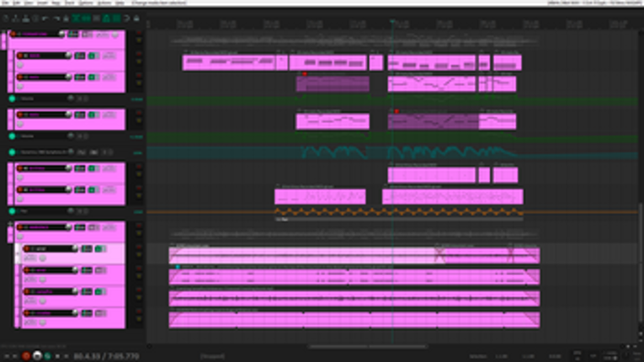Click the Go to start transport button
This screenshot has width=644, height=362.
click(7, 356)
